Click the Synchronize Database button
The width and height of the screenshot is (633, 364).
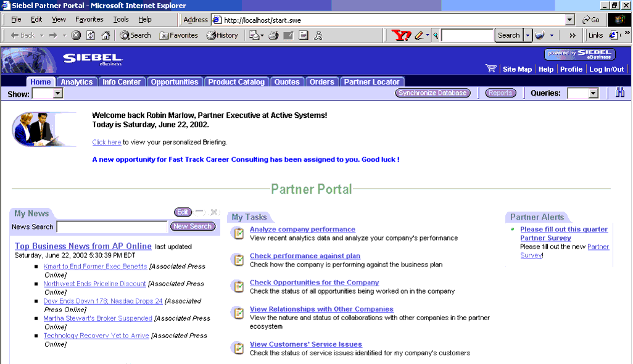click(432, 93)
